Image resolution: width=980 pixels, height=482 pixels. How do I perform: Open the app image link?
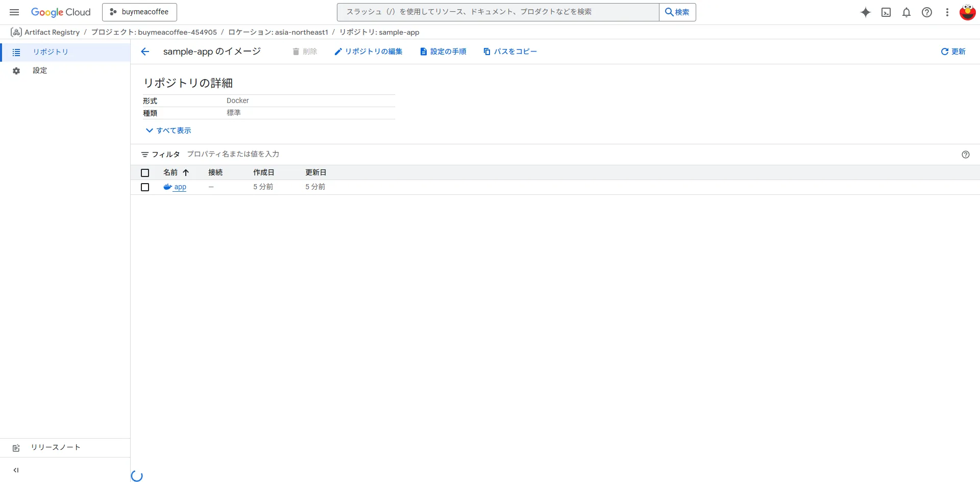click(180, 187)
